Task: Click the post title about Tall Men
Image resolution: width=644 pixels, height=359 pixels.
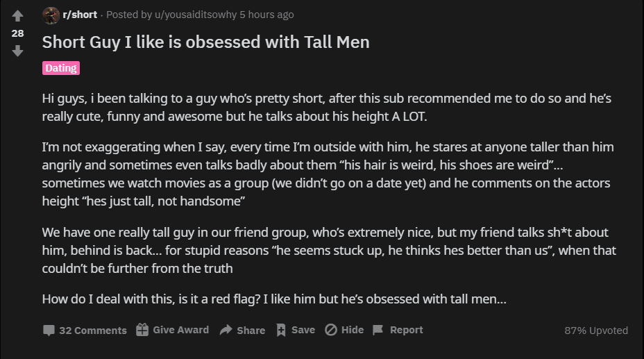Action: (x=205, y=42)
